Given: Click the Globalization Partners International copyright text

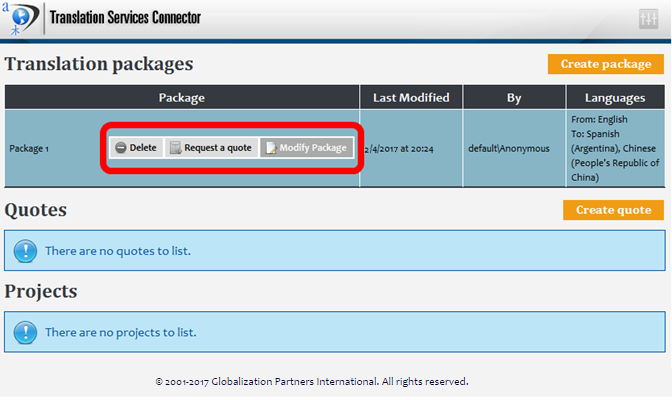Looking at the screenshot, I should point(312,381).
